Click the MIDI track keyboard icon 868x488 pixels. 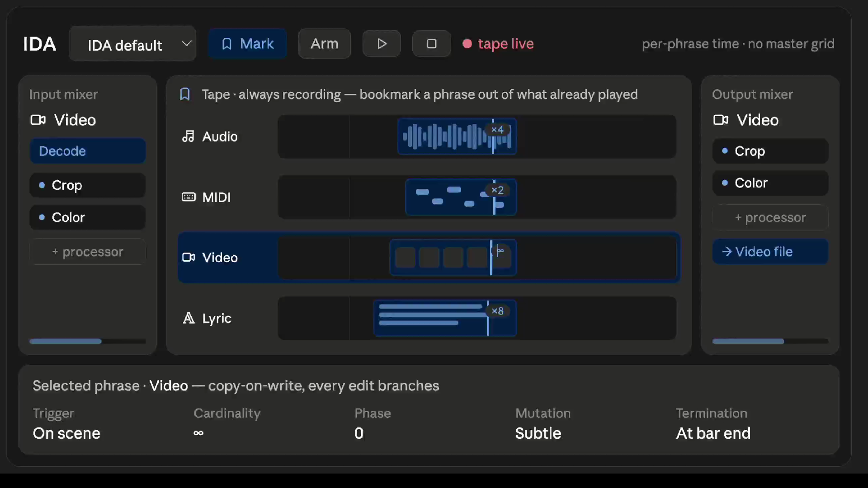click(x=189, y=197)
